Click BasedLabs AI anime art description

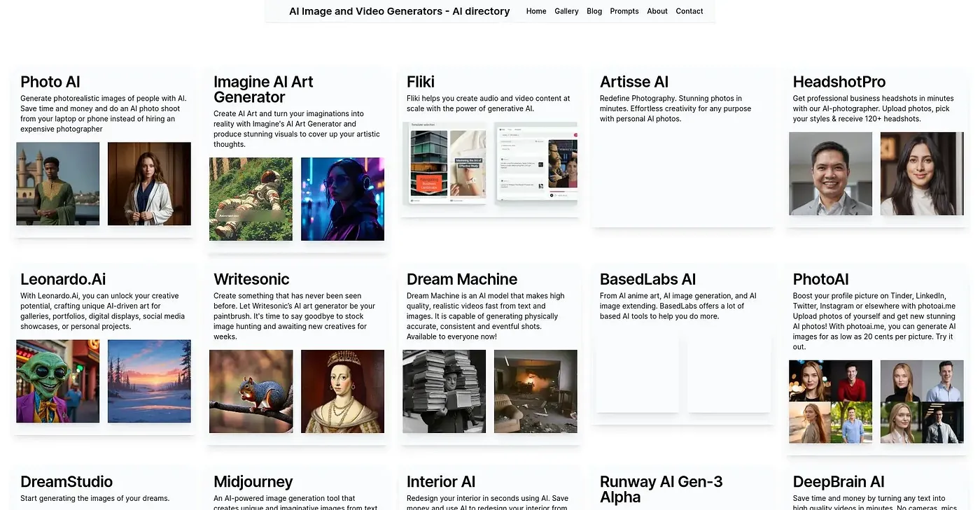678,306
